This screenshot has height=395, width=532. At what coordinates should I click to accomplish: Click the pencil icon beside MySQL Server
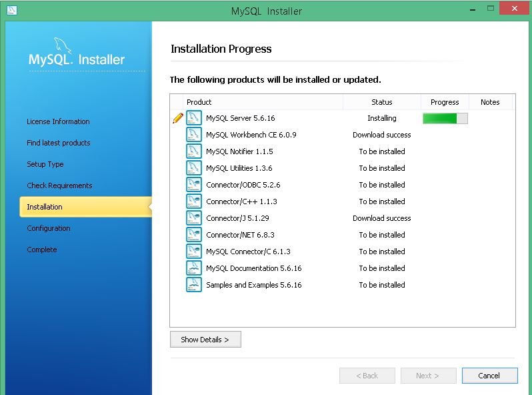coord(177,118)
